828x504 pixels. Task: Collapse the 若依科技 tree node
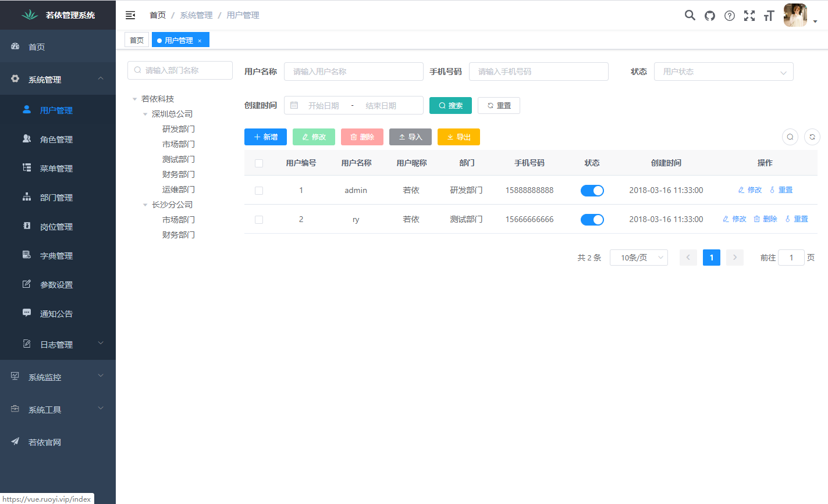(135, 99)
